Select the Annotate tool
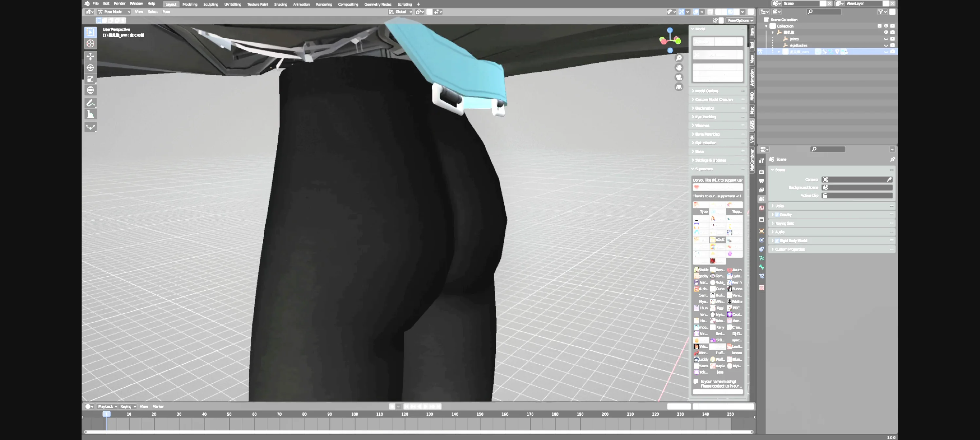This screenshot has width=980, height=440. [90, 103]
